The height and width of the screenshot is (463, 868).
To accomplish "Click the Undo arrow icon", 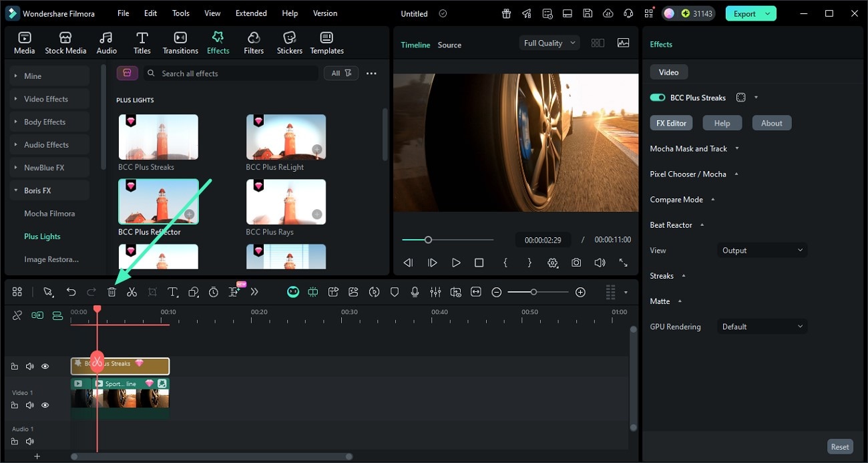I will tap(71, 292).
